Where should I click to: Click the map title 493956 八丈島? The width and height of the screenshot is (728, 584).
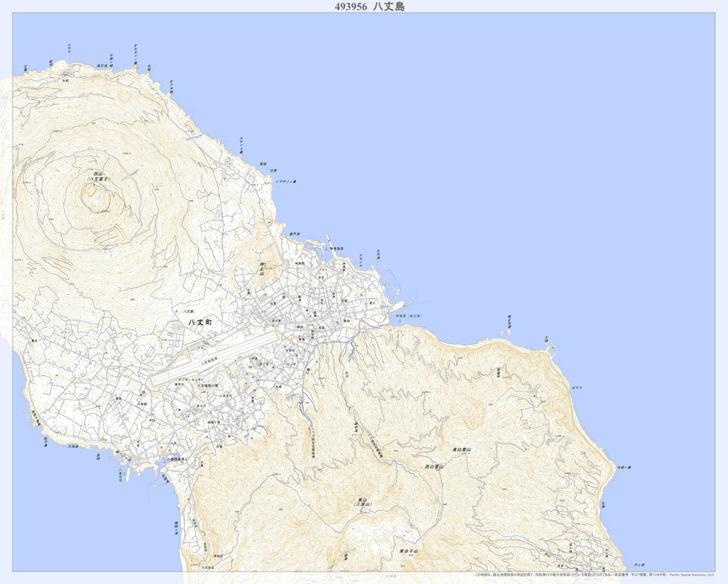(x=369, y=7)
